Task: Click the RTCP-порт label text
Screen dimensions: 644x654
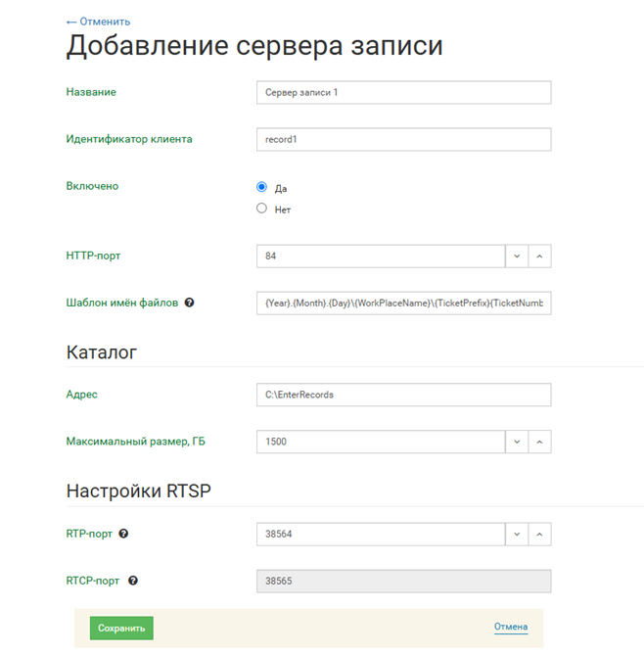Action: pos(93,581)
